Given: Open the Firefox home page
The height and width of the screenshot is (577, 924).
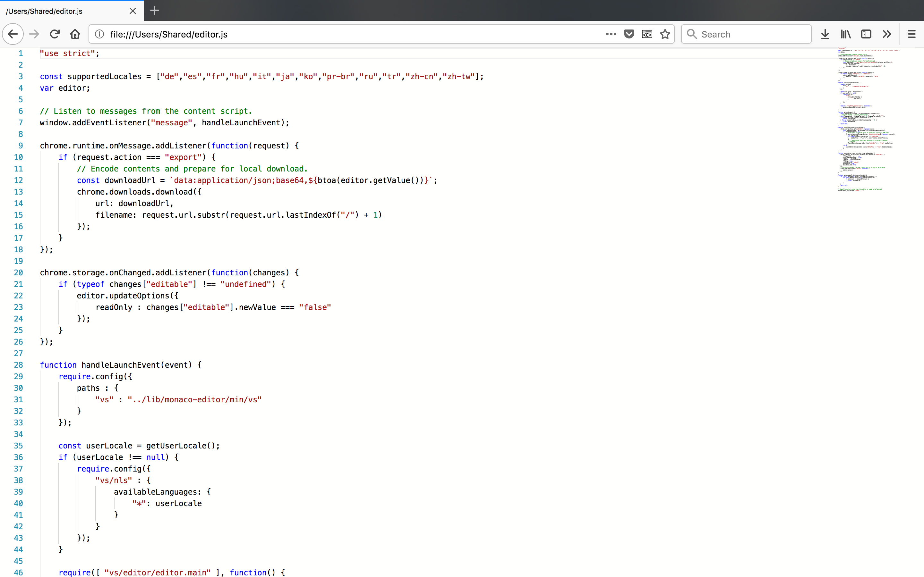Looking at the screenshot, I should click(75, 34).
